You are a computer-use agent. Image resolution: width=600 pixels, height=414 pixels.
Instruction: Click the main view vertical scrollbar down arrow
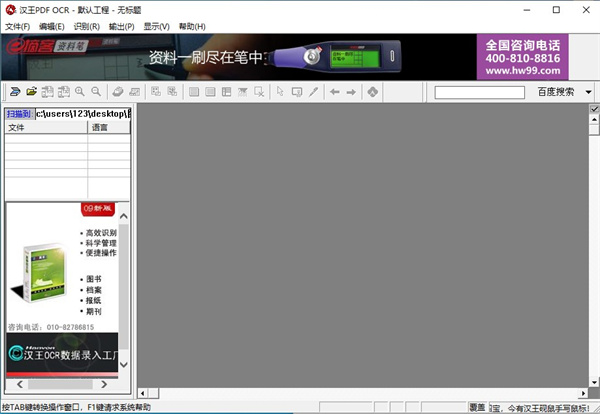pos(594,382)
